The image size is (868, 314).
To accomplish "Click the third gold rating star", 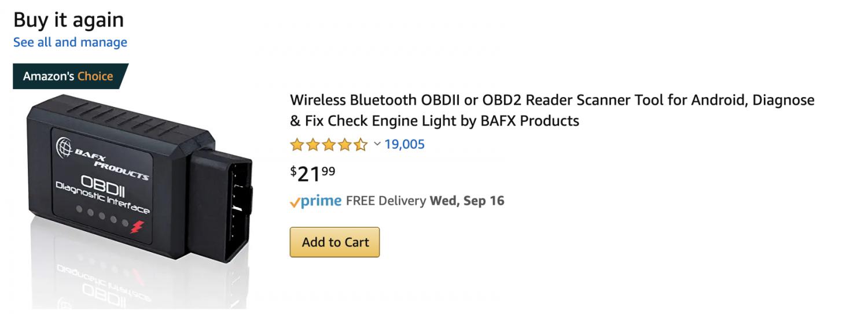I will 329,145.
